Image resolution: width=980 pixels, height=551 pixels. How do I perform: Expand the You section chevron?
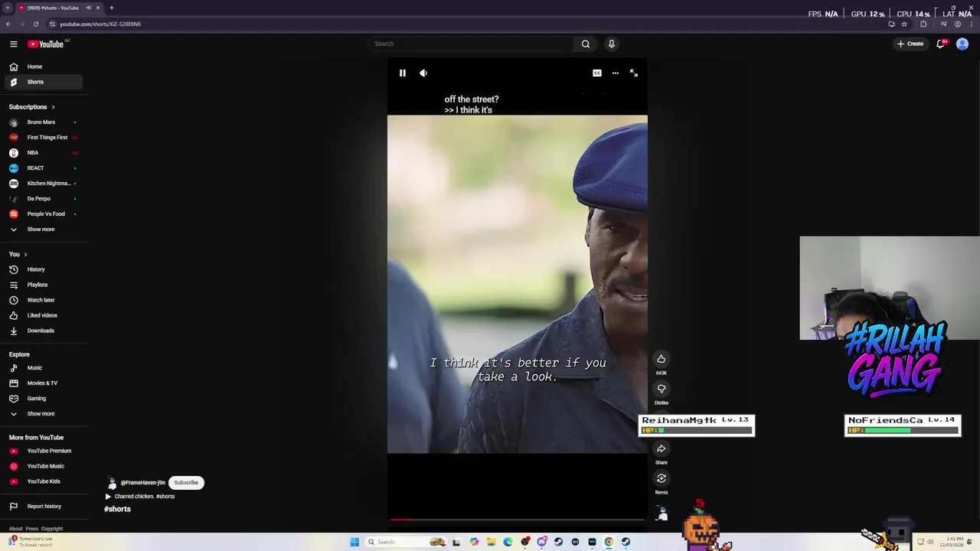[x=25, y=254]
